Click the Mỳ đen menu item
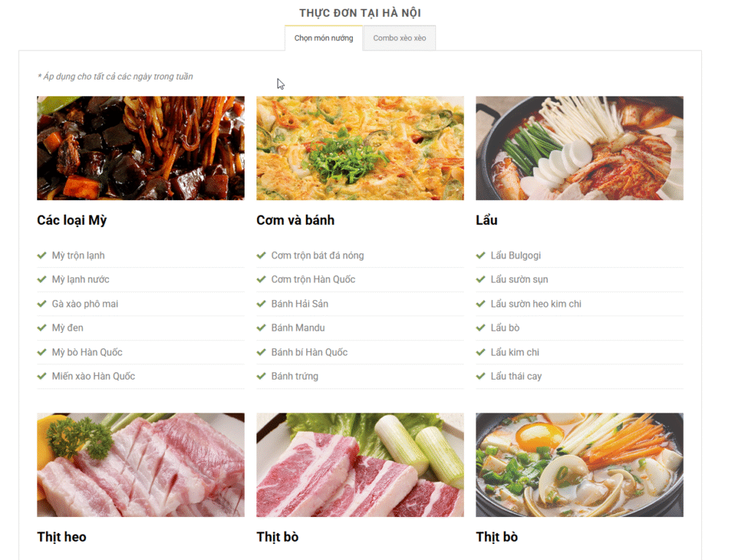748x560 pixels. 67,328
